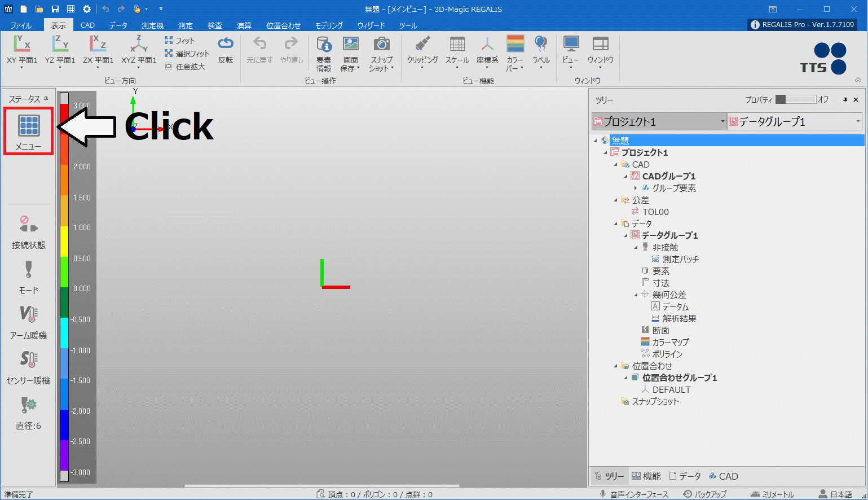Select the XY 平面1 view direction
The width and height of the screenshot is (868, 500).
point(22,51)
